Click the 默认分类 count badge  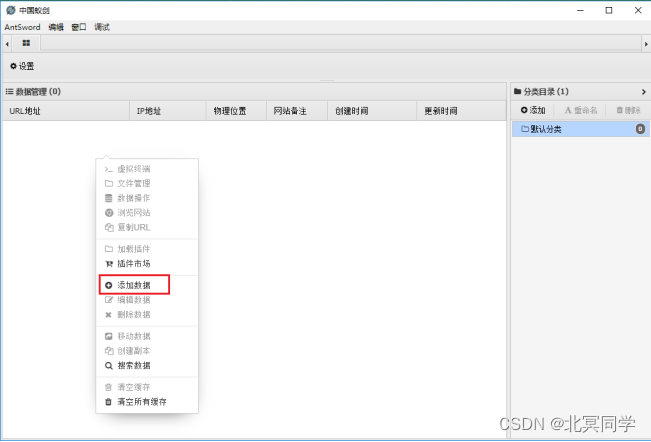[x=640, y=129]
